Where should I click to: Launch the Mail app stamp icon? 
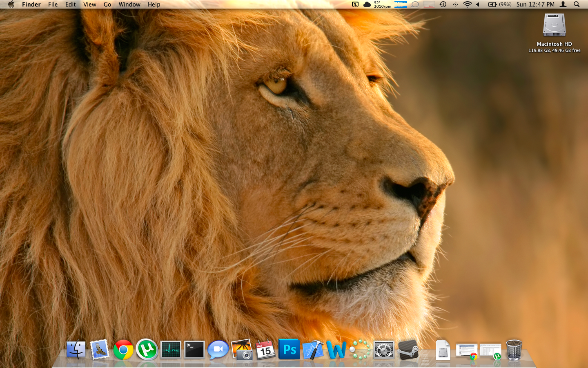click(x=100, y=350)
